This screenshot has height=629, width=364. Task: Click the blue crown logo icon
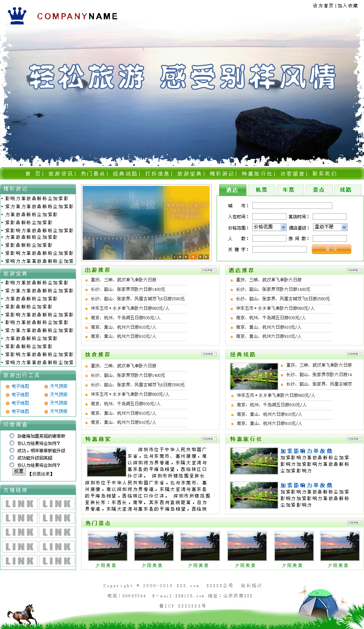coord(17,16)
